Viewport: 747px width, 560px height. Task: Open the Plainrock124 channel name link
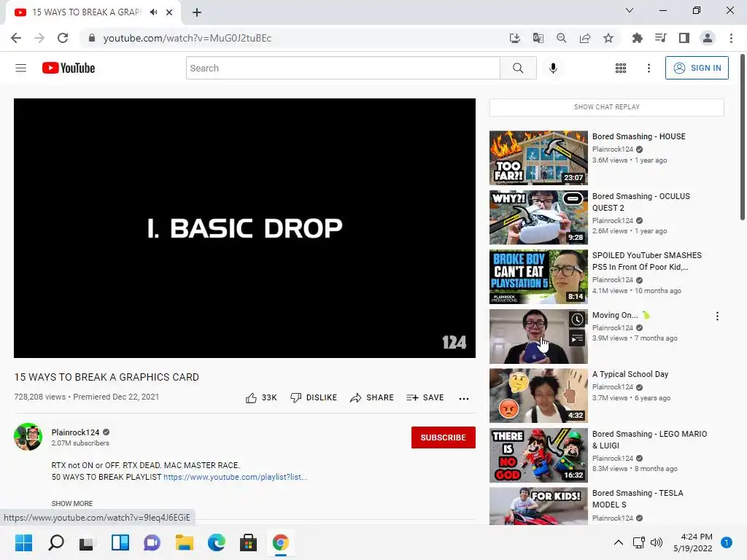tap(75, 432)
